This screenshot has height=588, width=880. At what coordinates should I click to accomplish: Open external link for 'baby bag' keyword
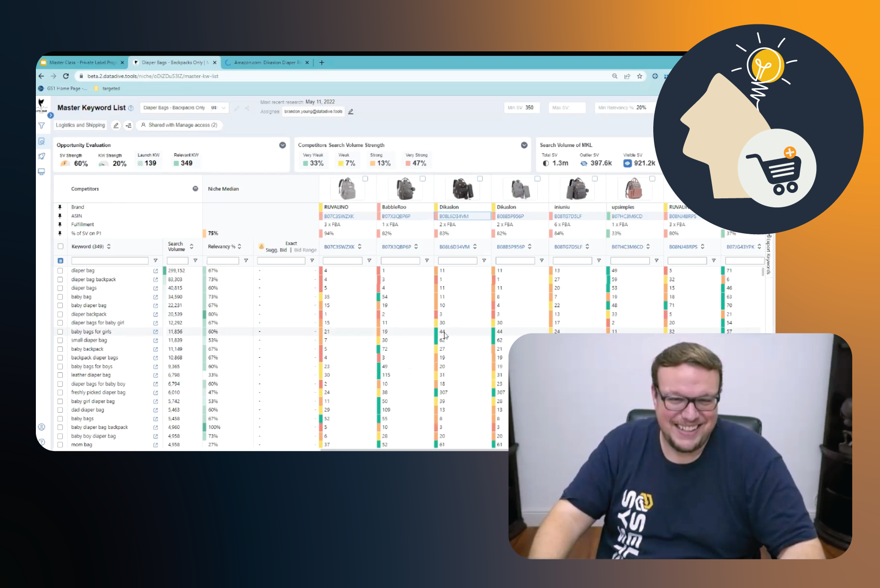point(155,297)
